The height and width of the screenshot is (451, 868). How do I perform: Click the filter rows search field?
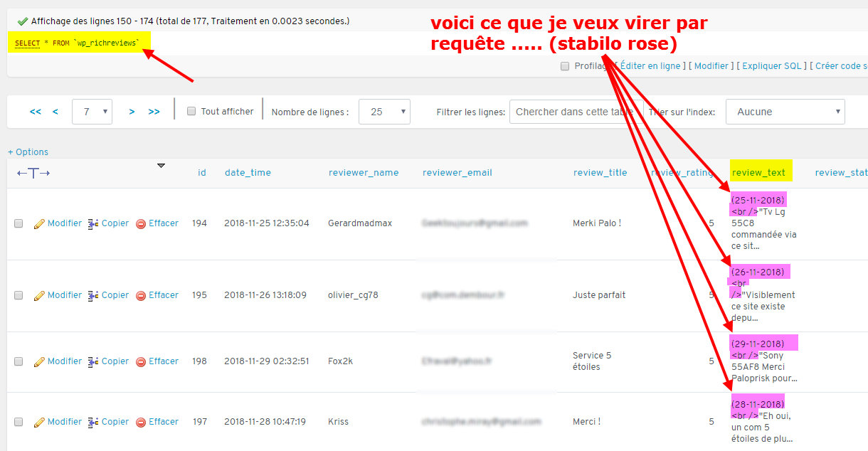click(x=576, y=112)
